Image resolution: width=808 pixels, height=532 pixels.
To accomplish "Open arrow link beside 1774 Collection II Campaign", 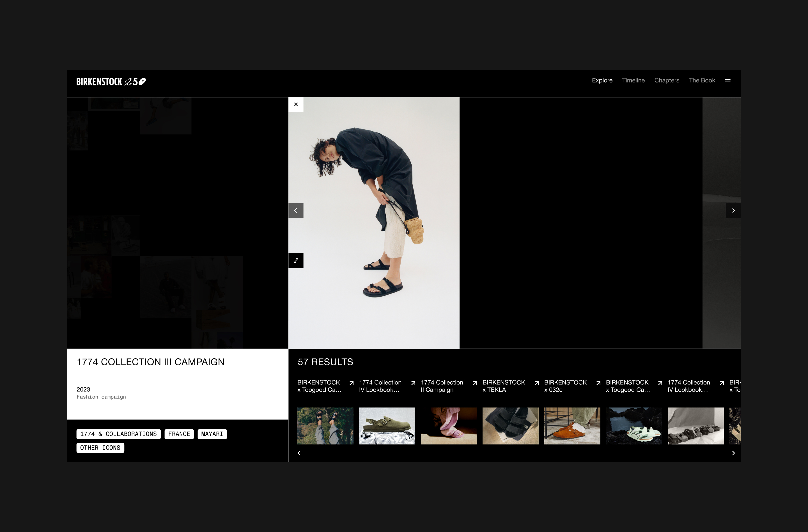I will 475,383.
